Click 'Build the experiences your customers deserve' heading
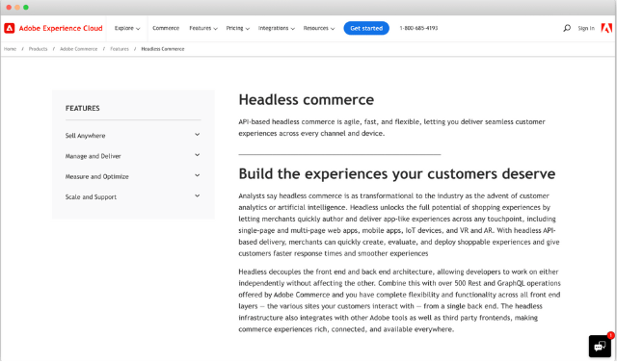This screenshot has height=364, width=617. tap(397, 173)
